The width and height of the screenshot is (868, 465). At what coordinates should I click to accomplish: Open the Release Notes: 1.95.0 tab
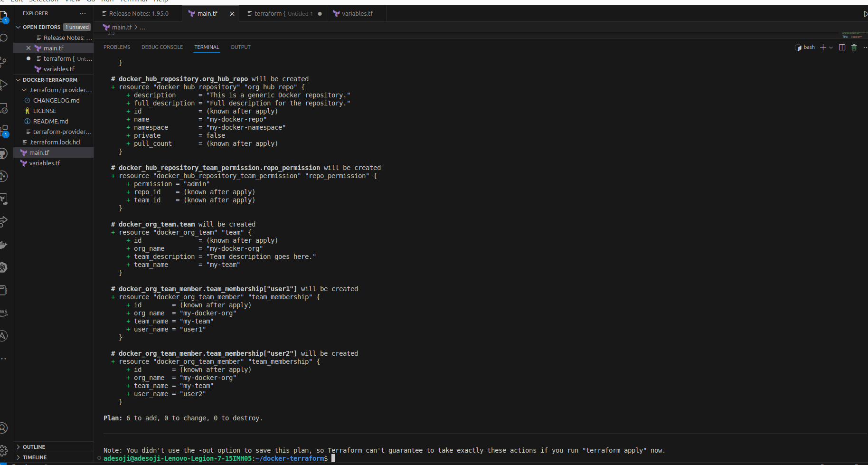pyautogui.click(x=138, y=14)
